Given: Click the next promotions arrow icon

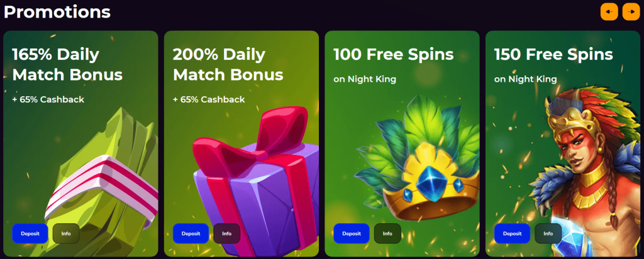Looking at the screenshot, I should (631, 12).
